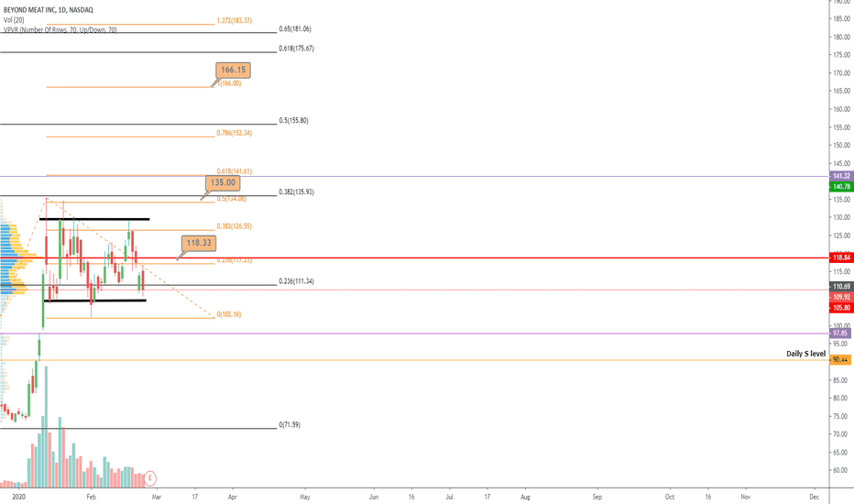Click the 0.786(152.34) Fibonacci label
Screen dimensions: 854x504
(235, 133)
